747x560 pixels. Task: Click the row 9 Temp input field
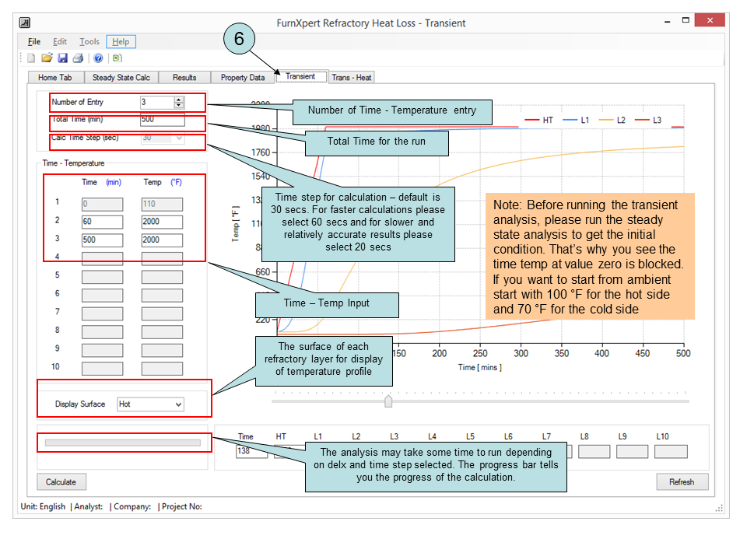(162, 351)
